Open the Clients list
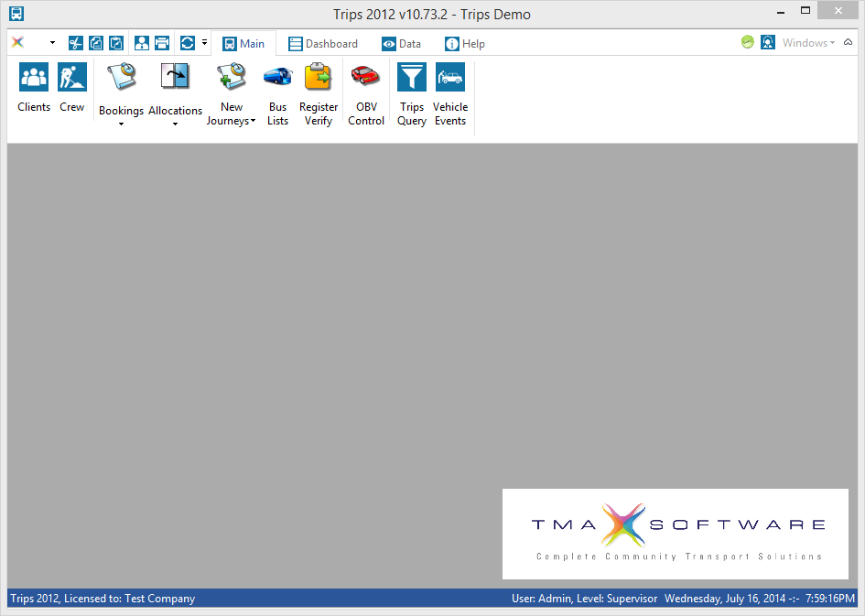865x616 pixels. coord(34,88)
